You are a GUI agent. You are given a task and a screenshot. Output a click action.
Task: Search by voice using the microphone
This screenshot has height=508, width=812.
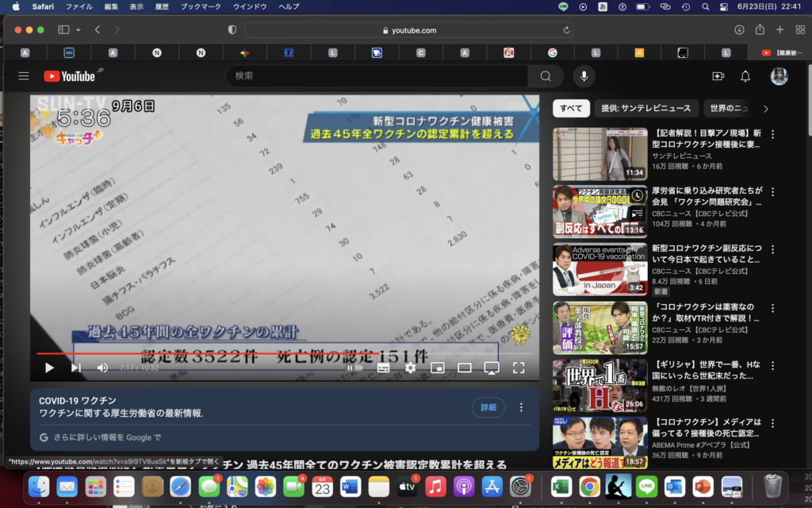[584, 76]
